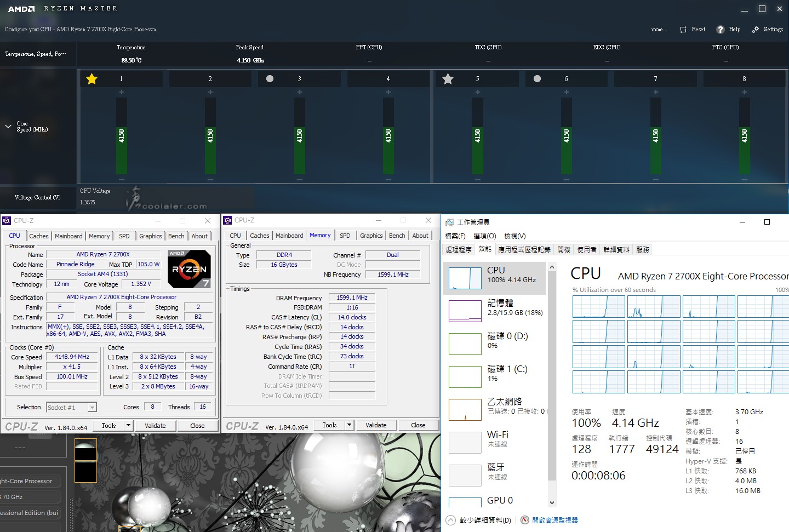Image resolution: width=789 pixels, height=532 pixels.
Task: Open the 詳細資料 tab in Task Manager
Action: (616, 249)
